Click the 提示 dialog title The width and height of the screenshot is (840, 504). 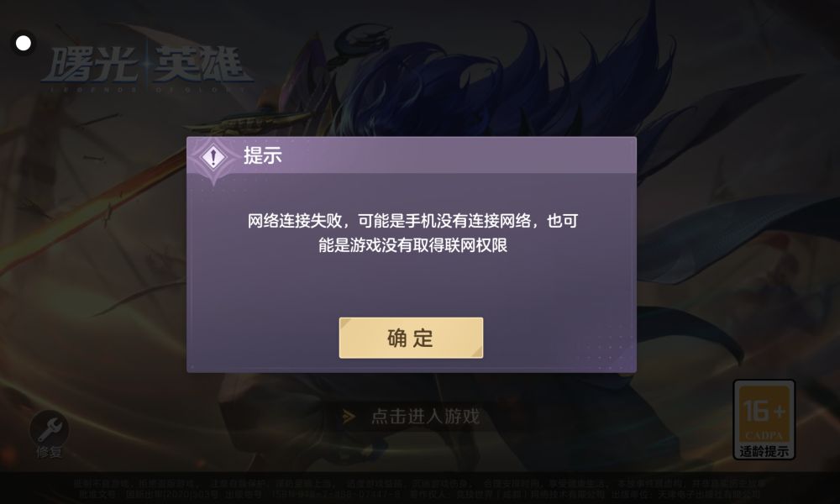tap(262, 155)
